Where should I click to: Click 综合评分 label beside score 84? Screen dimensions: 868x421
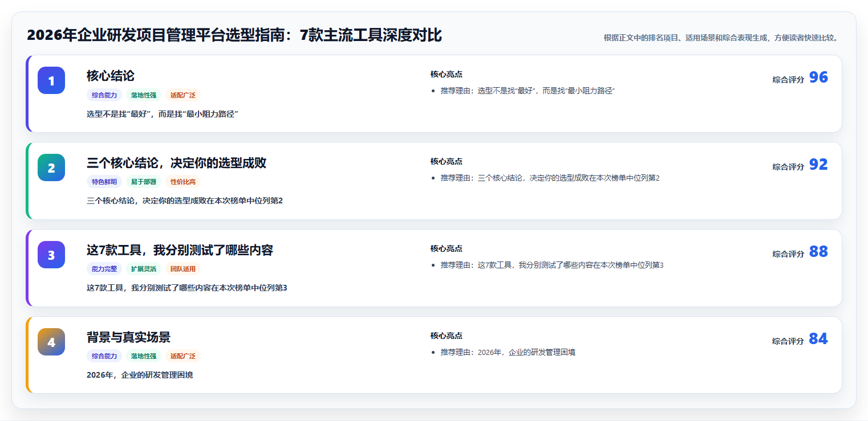point(788,341)
